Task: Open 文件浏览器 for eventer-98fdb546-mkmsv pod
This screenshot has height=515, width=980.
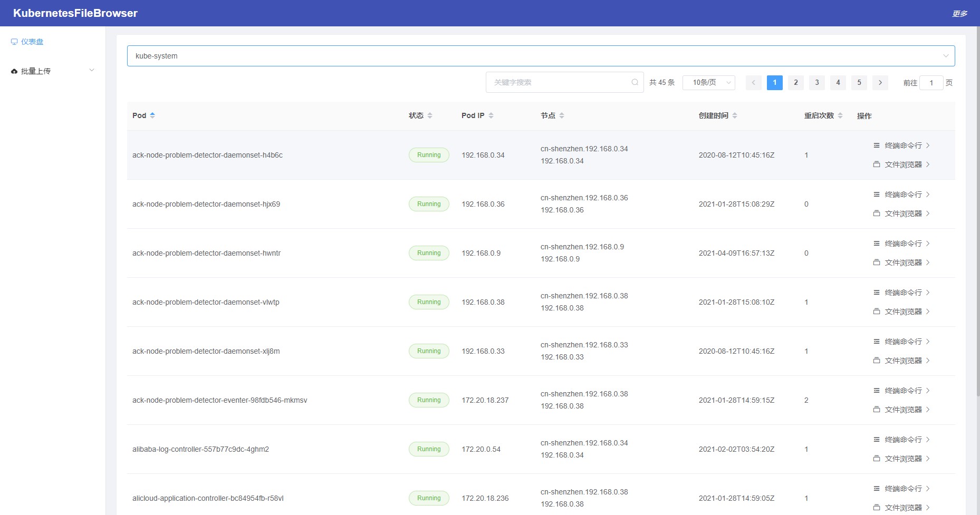Action: click(x=902, y=410)
